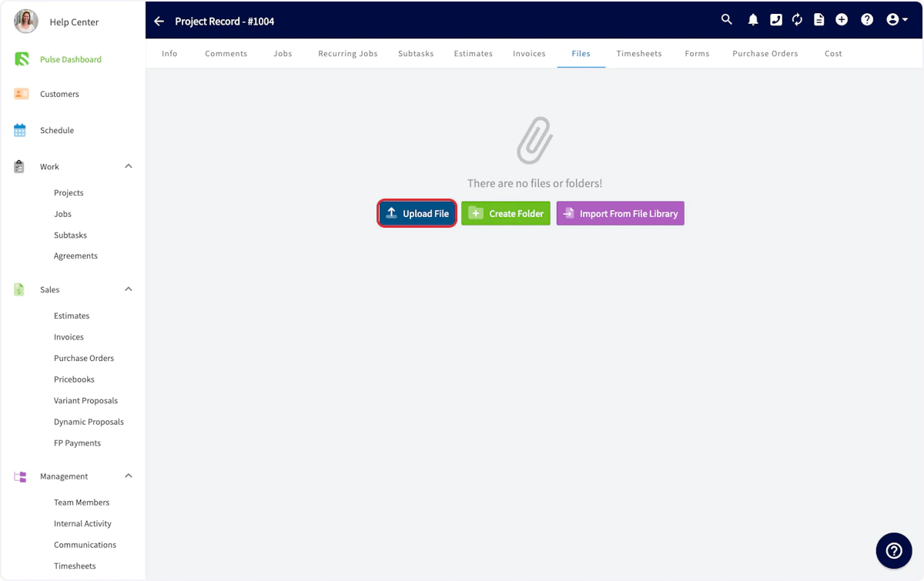Click the back arrow beside Project Record
The height and width of the screenshot is (581, 924).
159,22
